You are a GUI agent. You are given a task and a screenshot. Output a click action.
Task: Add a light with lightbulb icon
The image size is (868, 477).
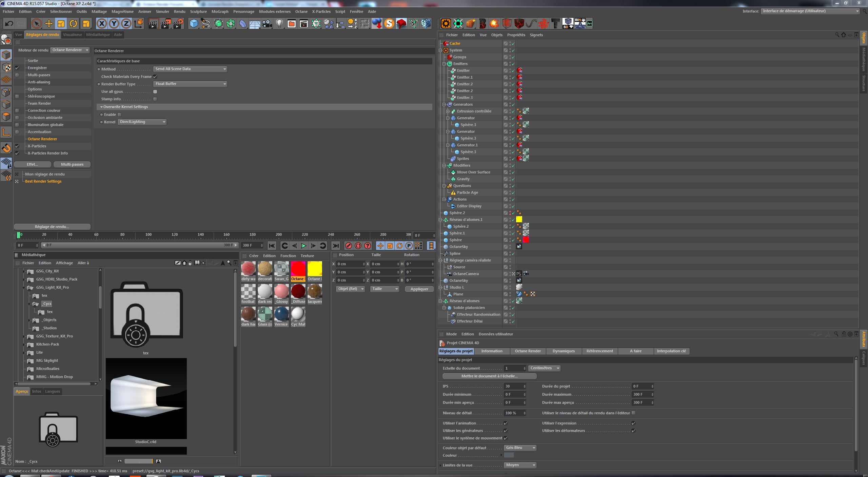point(279,23)
